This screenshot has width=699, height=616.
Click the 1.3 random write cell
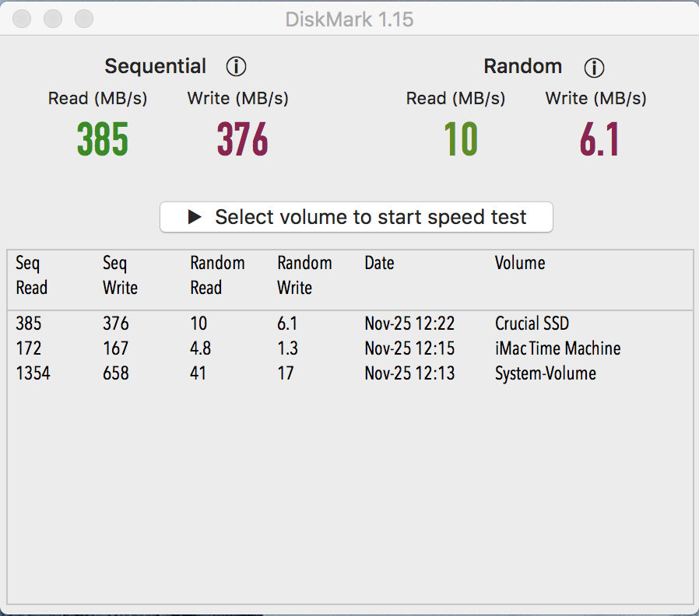point(287,348)
